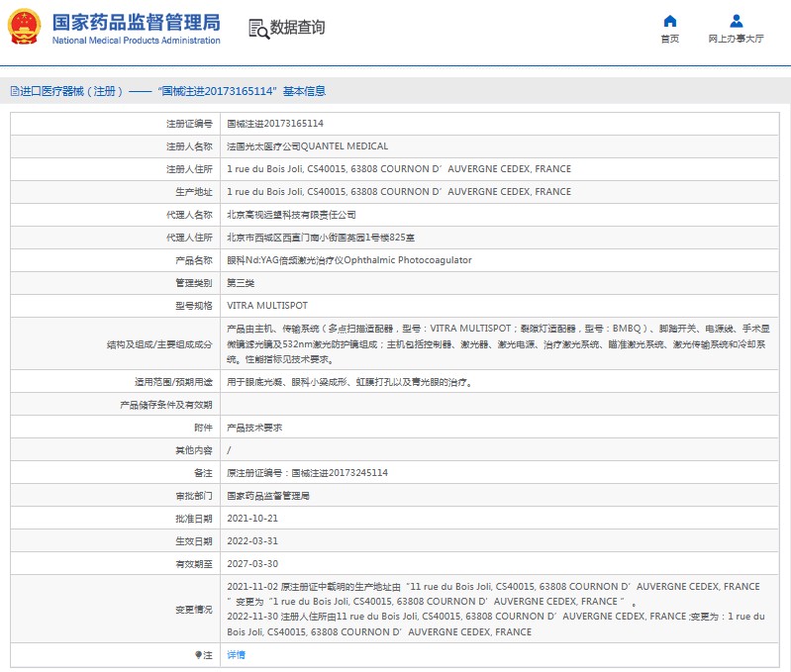The width and height of the screenshot is (791, 672).
Task: Click the 结构及组成/主要组成成分 row label
Action: pyautogui.click(x=159, y=344)
